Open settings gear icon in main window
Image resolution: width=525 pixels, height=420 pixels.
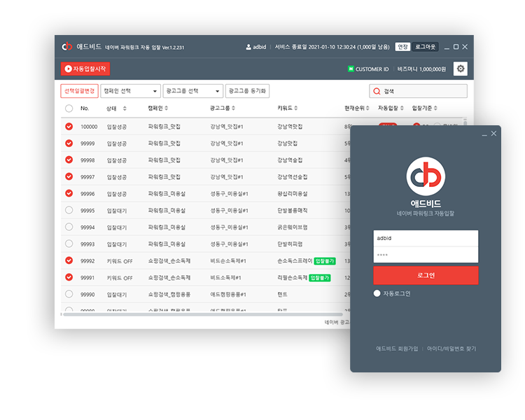(x=461, y=69)
